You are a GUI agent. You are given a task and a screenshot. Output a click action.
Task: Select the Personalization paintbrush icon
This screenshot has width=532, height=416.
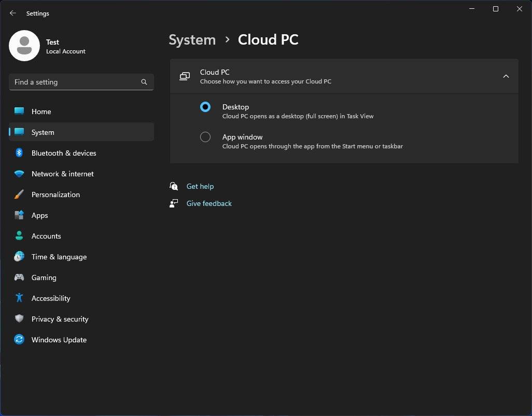(x=19, y=195)
